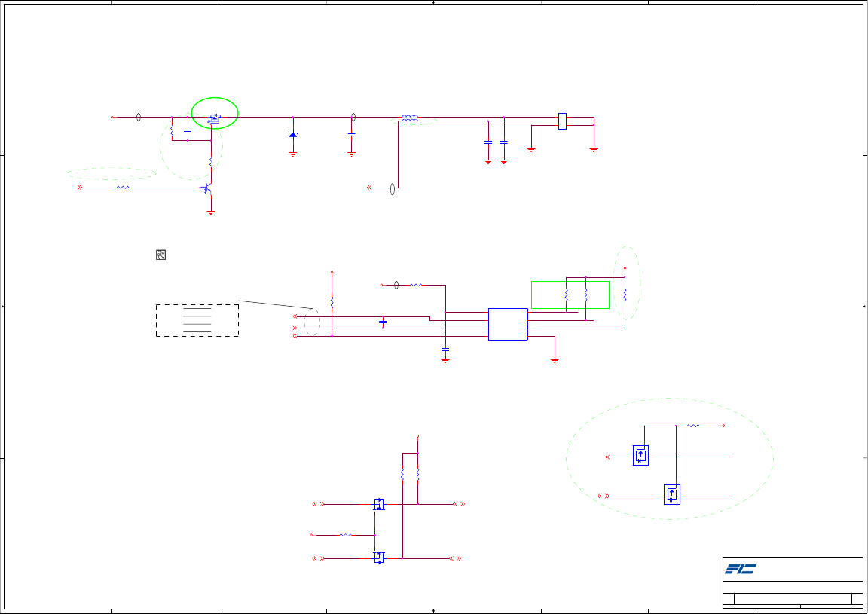Viewport: 868px width, 614px height.
Task: Select the vertical resistor between circled MOSFET and transistor
Action: pos(211,162)
